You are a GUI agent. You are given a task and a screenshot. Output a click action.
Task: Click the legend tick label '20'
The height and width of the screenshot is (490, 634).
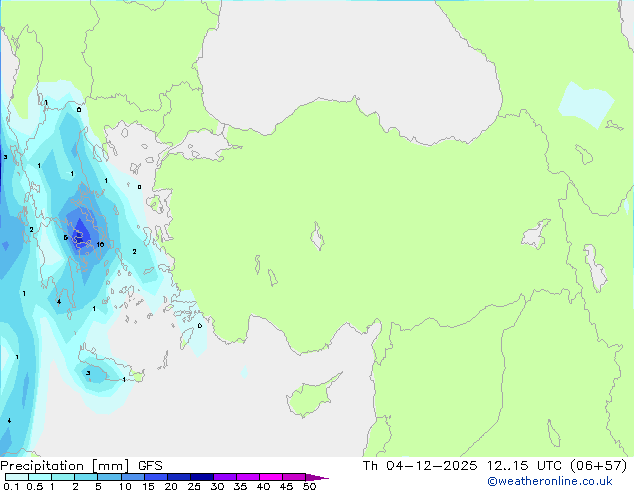pos(171,486)
